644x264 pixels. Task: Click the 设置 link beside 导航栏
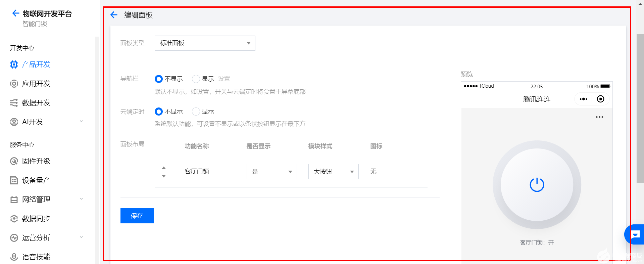tap(224, 79)
